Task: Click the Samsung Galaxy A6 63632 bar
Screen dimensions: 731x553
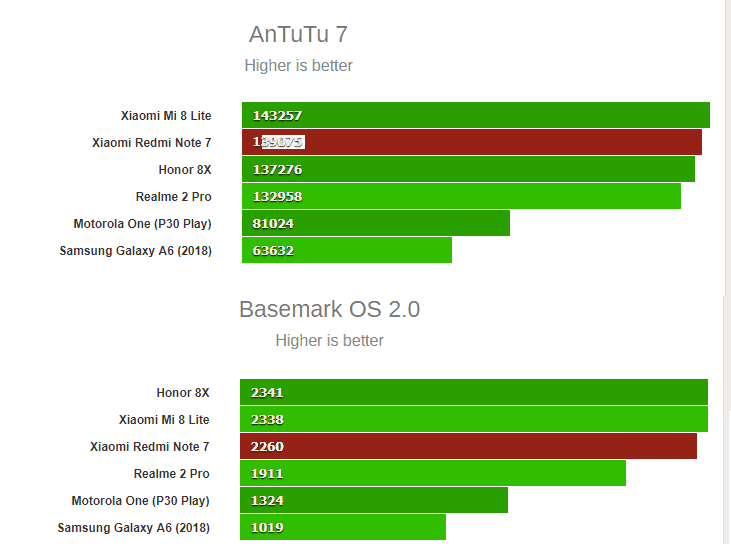Action: (x=346, y=251)
